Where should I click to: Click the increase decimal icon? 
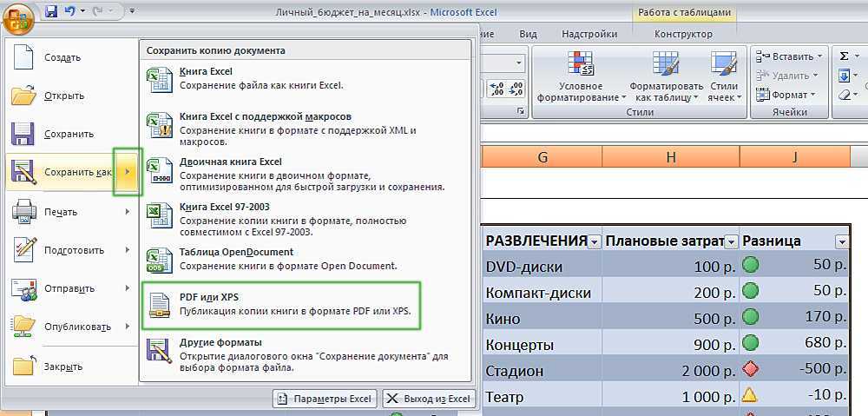pos(496,89)
